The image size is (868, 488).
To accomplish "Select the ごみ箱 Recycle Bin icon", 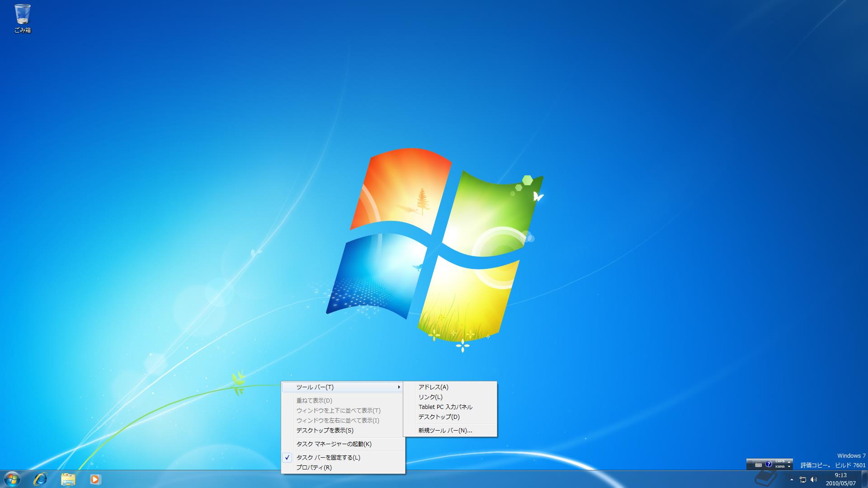I will (x=23, y=19).
